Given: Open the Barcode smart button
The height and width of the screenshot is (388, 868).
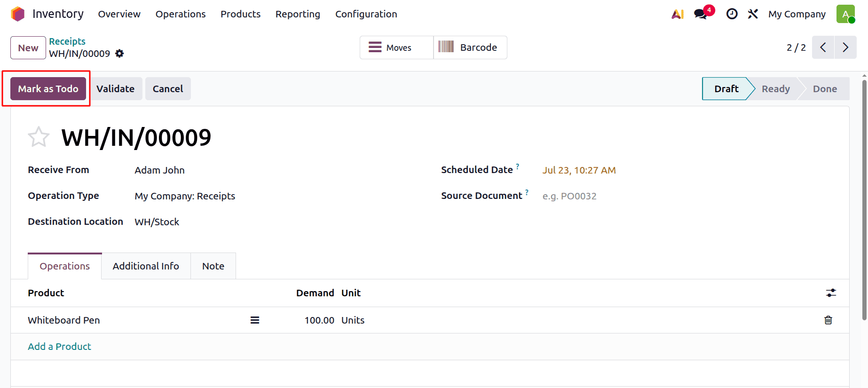Looking at the screenshot, I should point(470,48).
